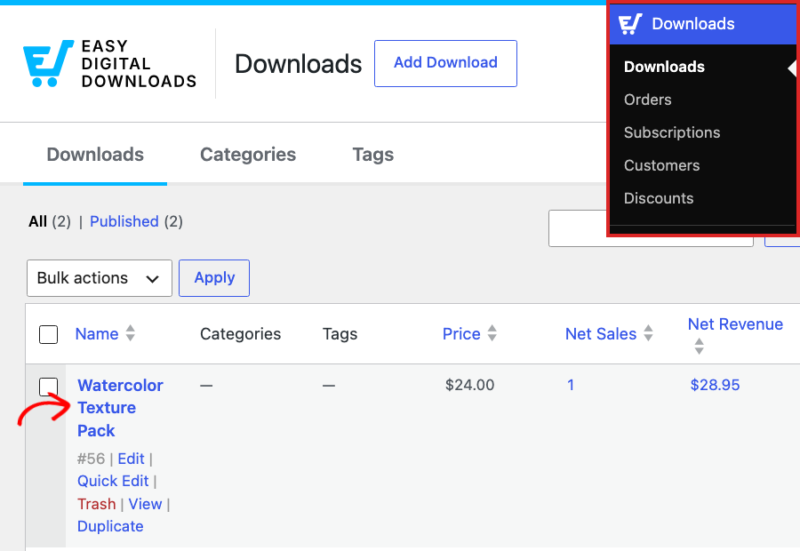Click the Tags column header text
The height and width of the screenshot is (551, 800).
tap(340, 334)
